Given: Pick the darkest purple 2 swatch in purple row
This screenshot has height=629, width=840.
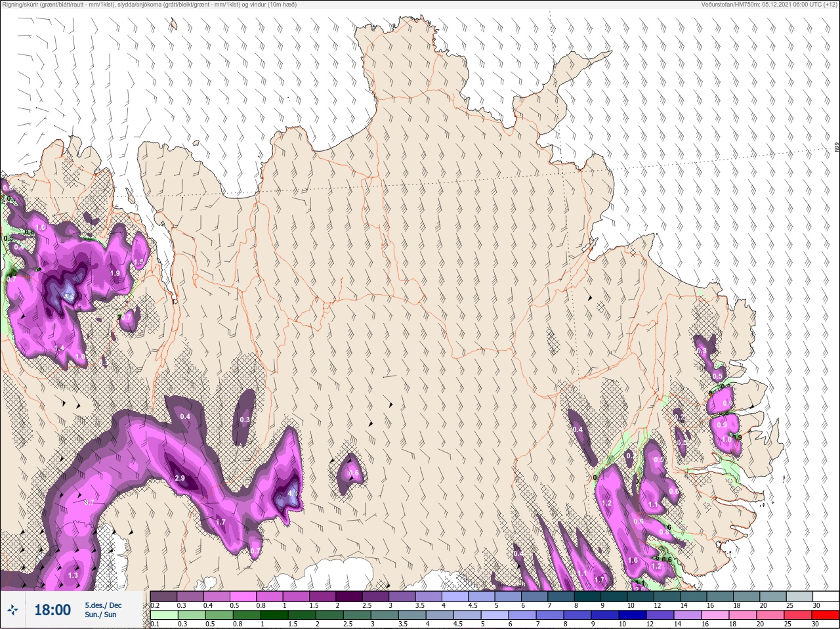Looking at the screenshot, I should 348,596.
